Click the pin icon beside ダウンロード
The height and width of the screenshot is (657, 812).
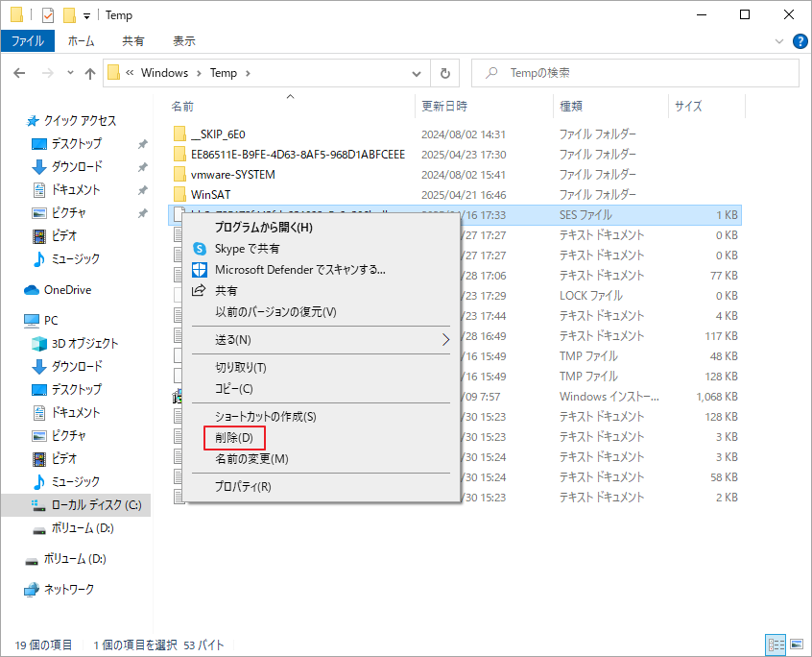coord(142,167)
